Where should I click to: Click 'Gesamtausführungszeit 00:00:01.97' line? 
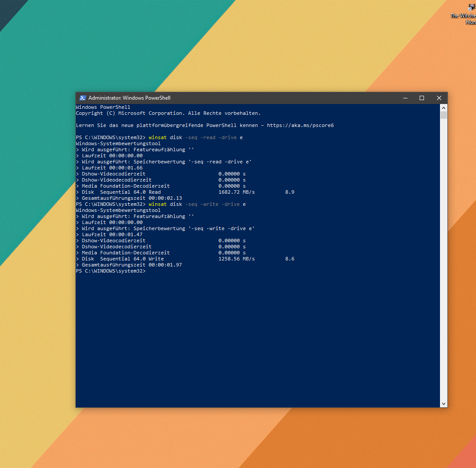[x=129, y=265]
